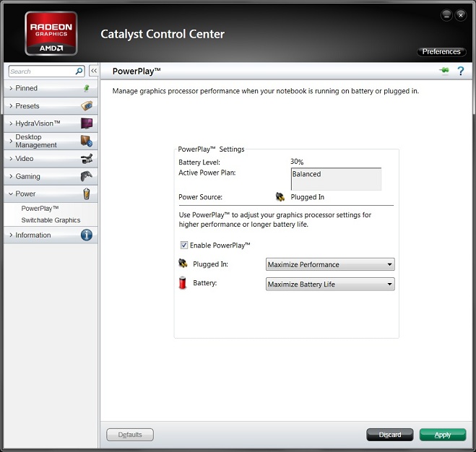Viewport: 476px width, 452px height.
Task: Click the Gaming controller icon
Action: pyautogui.click(x=87, y=176)
